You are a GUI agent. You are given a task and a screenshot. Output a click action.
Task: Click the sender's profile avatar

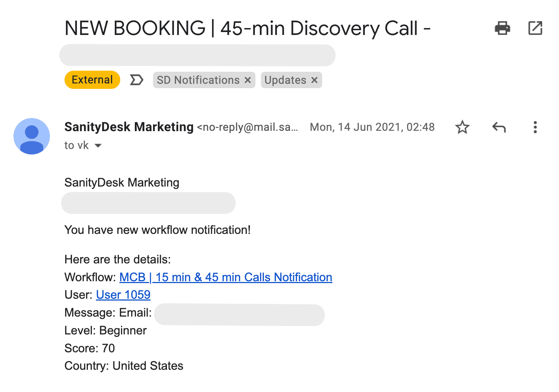32,136
